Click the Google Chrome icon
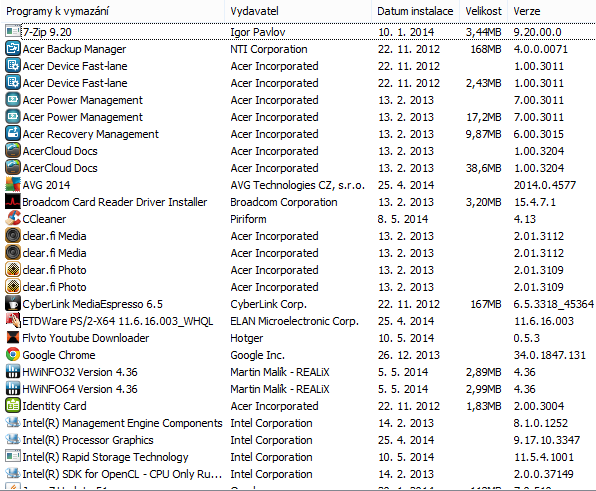Viewport: 596px width, 491px height. tap(13, 354)
